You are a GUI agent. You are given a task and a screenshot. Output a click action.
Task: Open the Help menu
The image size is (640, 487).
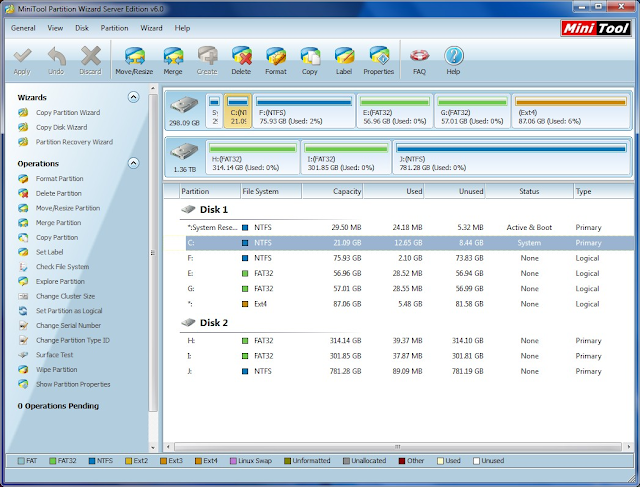point(182,28)
